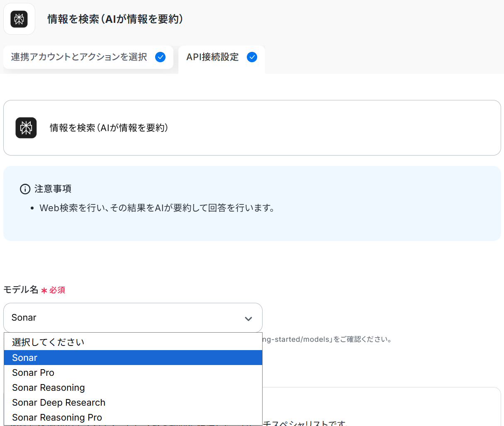504x426 pixels.
Task: Click the Perplexity icon in the action card
Action: point(26,128)
